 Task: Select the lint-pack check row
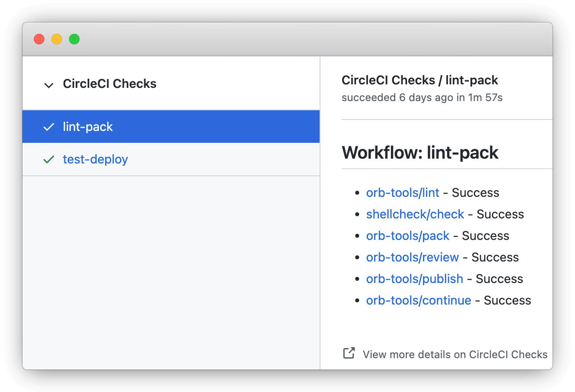(x=171, y=127)
